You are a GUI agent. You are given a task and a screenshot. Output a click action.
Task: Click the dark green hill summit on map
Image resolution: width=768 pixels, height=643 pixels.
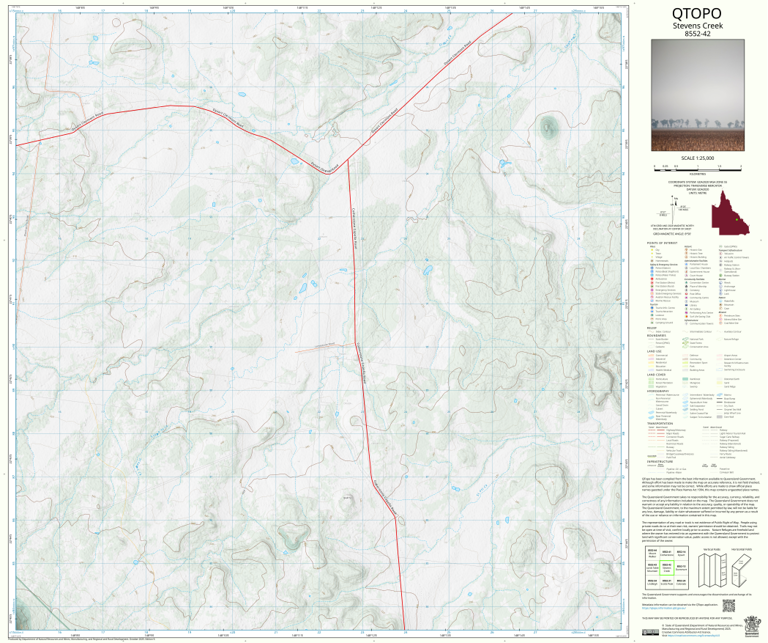click(548, 128)
